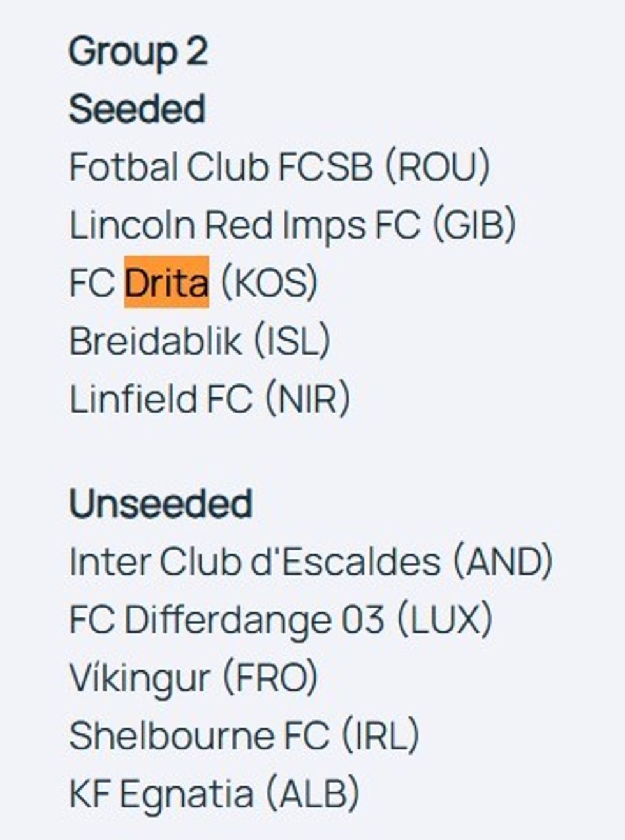Click Lincoln Red Imps FC entry
The height and width of the screenshot is (840, 625).
point(245,225)
